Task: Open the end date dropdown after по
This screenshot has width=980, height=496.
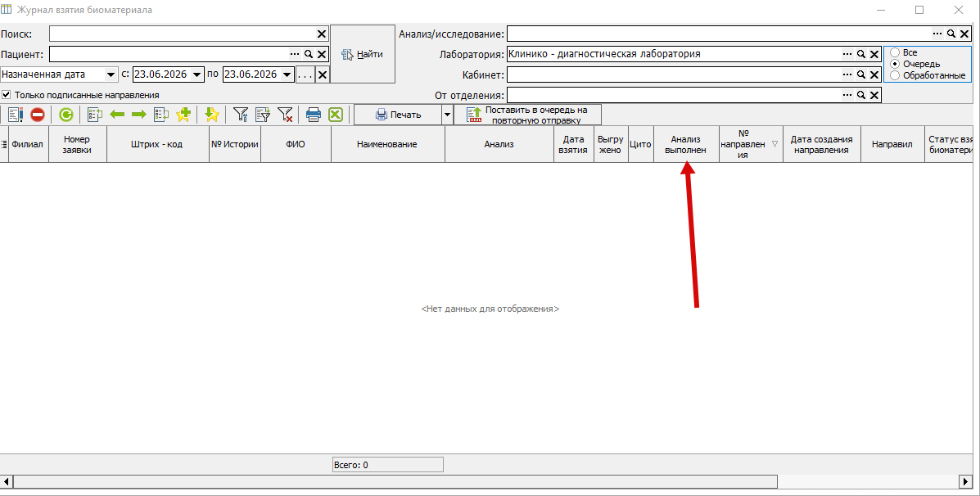Action: 287,74
